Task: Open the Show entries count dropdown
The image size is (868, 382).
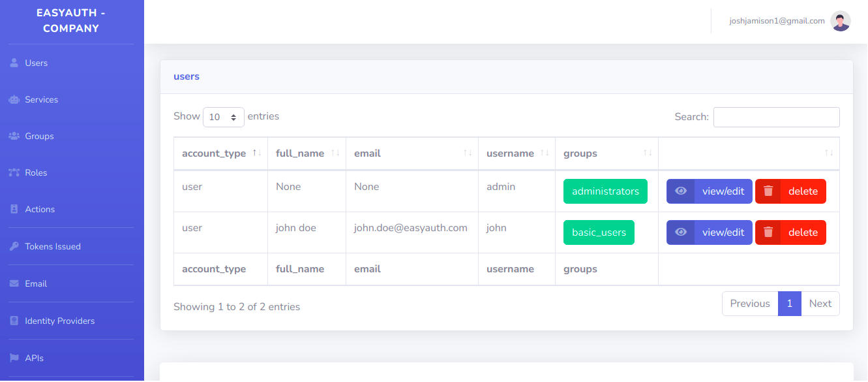Action: click(224, 117)
